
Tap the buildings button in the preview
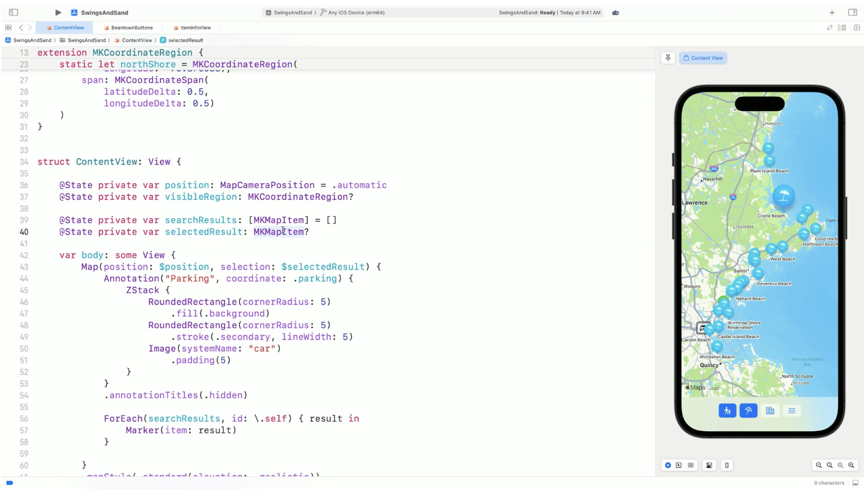click(x=770, y=410)
